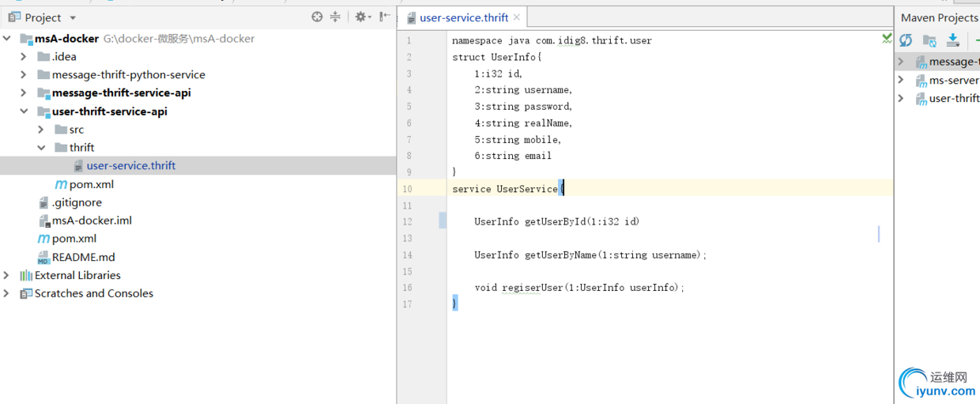Expand message Maven project node
The image size is (980, 404).
click(900, 61)
